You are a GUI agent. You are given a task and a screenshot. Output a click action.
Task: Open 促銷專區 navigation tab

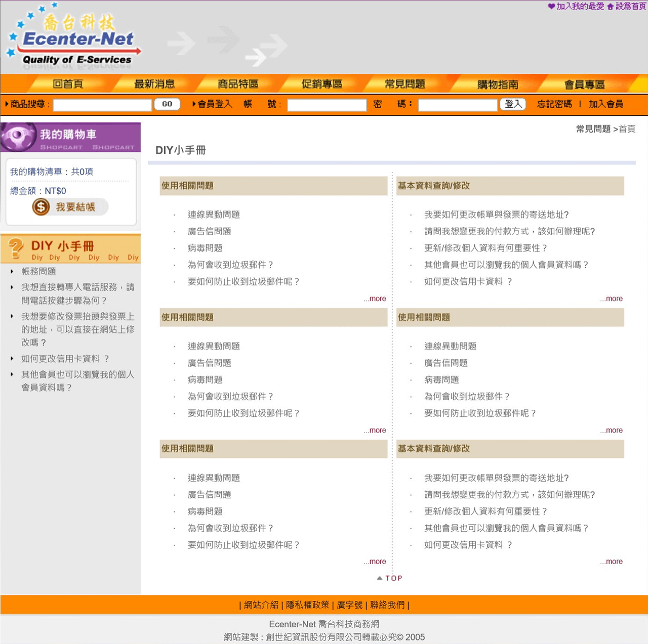click(x=322, y=84)
